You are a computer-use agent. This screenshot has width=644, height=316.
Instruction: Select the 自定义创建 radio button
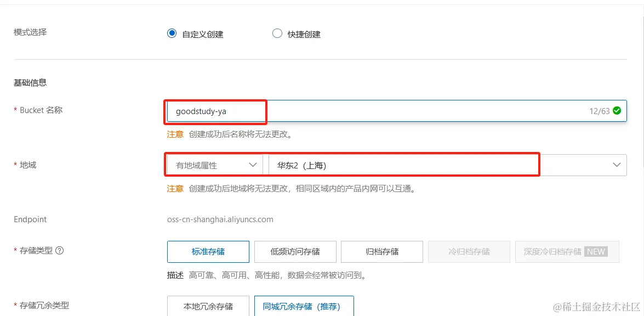coord(172,33)
